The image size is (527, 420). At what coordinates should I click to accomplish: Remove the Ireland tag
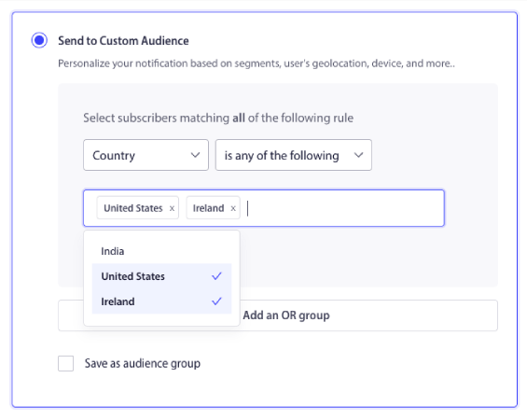click(x=233, y=208)
